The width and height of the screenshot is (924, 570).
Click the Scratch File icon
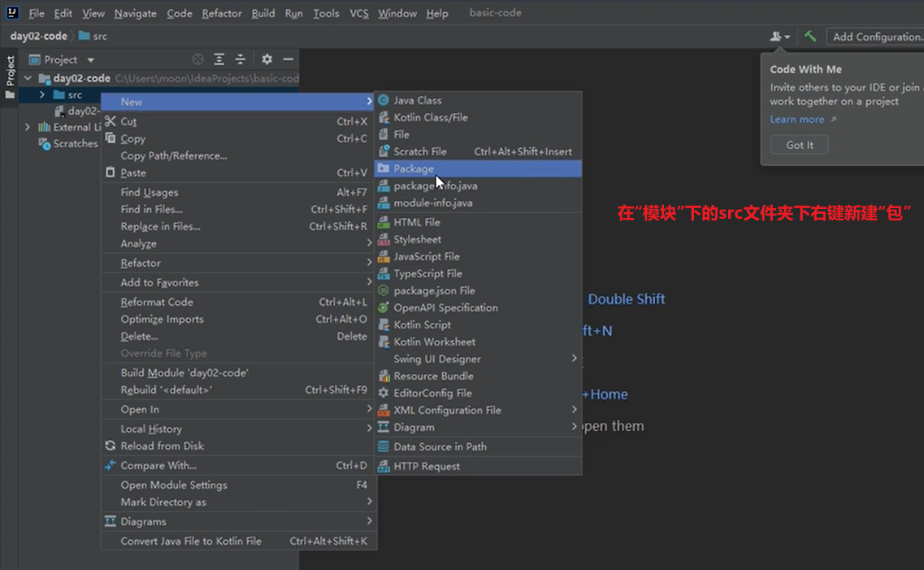tap(384, 151)
